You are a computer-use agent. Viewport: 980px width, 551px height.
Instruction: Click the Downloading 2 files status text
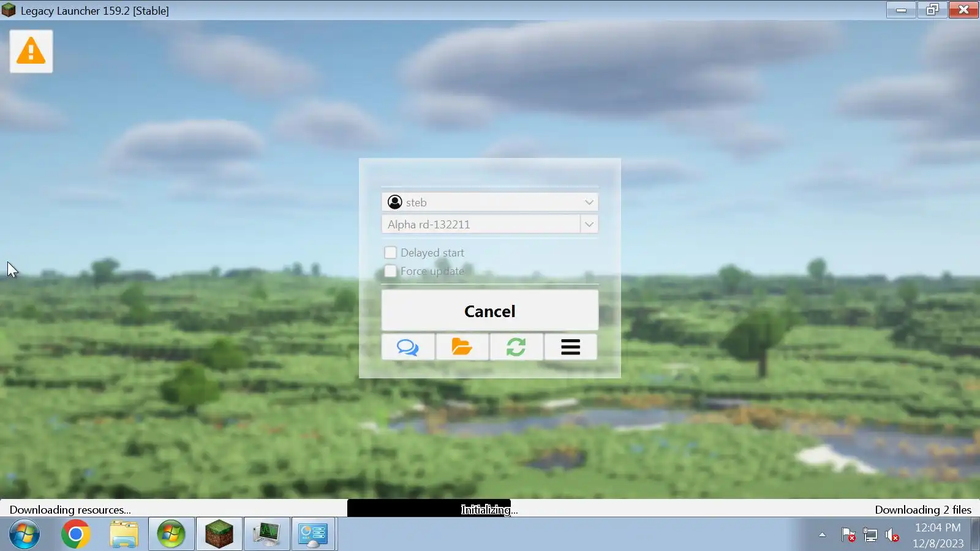[923, 509]
